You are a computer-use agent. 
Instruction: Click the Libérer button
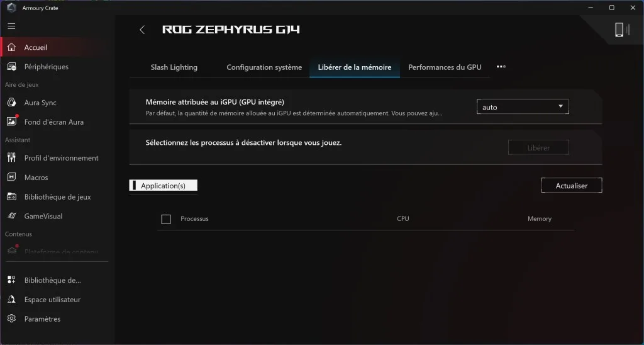point(538,147)
